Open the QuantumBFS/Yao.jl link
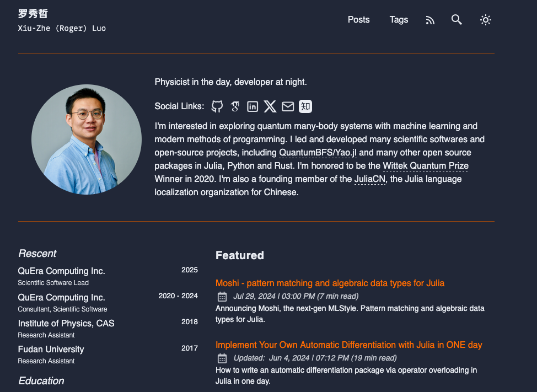The width and height of the screenshot is (537, 392). [x=318, y=152]
